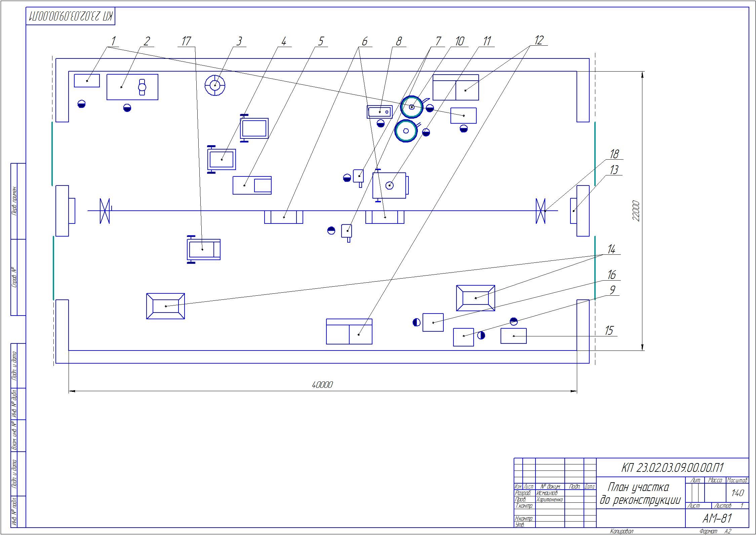Select the left valve symbol on the central line

click(x=105, y=211)
